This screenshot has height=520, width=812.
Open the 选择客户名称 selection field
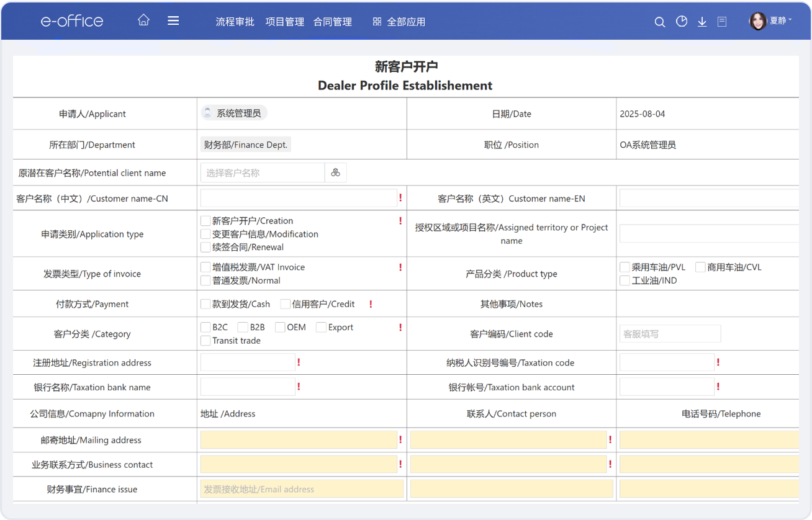(262, 173)
